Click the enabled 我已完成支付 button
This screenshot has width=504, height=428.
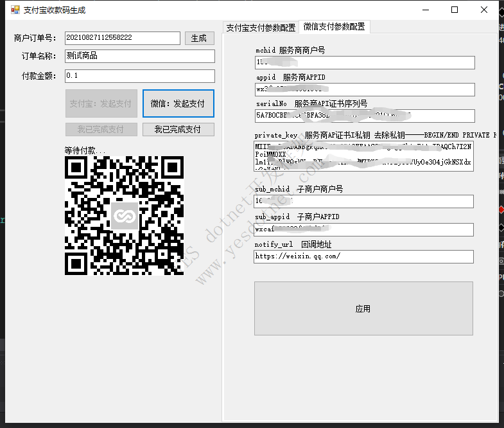tap(178, 129)
